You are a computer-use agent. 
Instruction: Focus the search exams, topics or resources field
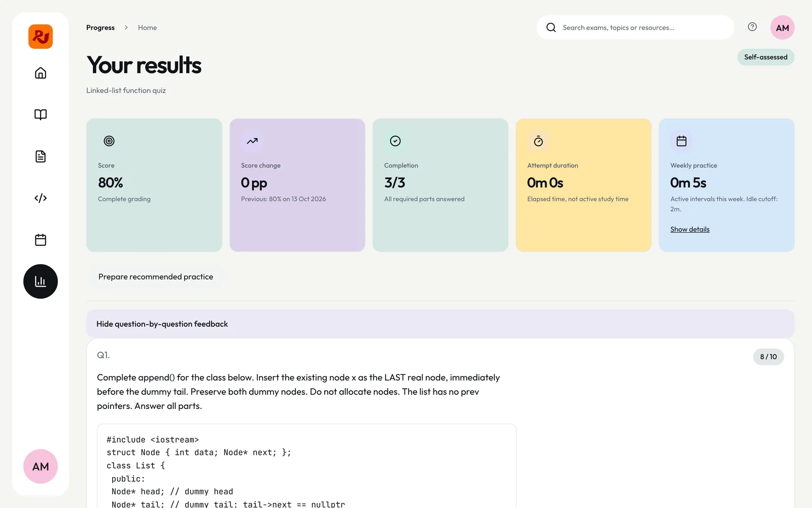[x=635, y=27]
